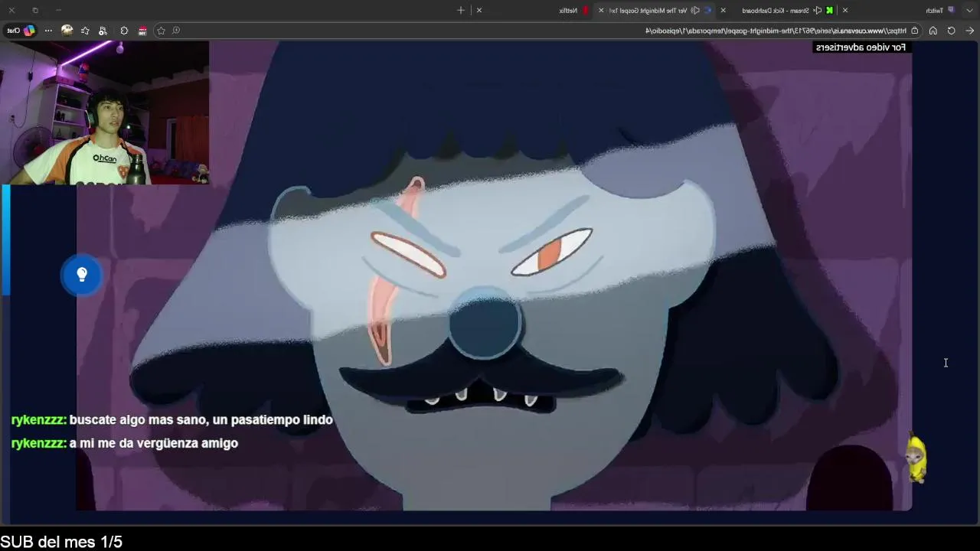Open a new tab with the plus button
Screen dimensions: 980x551
461,10
